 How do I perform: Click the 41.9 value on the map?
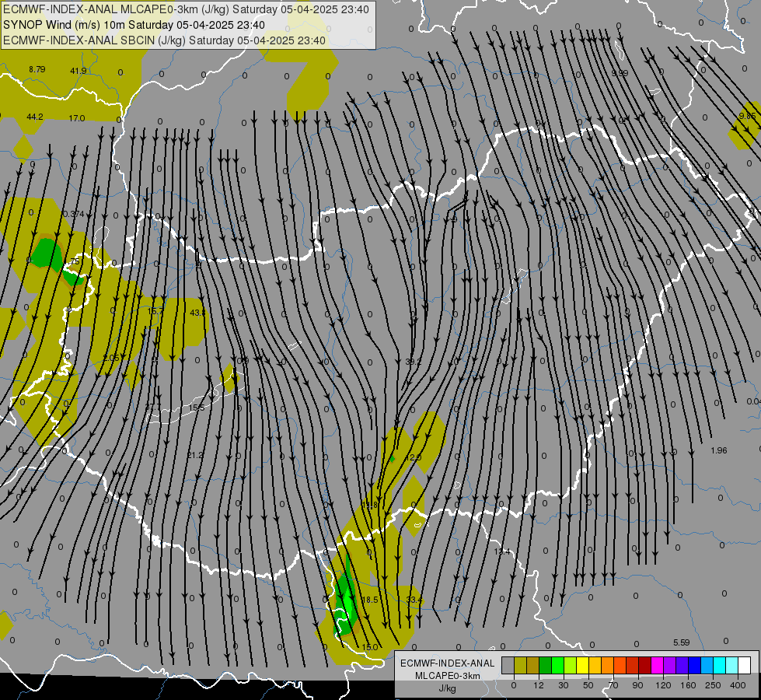(x=79, y=71)
